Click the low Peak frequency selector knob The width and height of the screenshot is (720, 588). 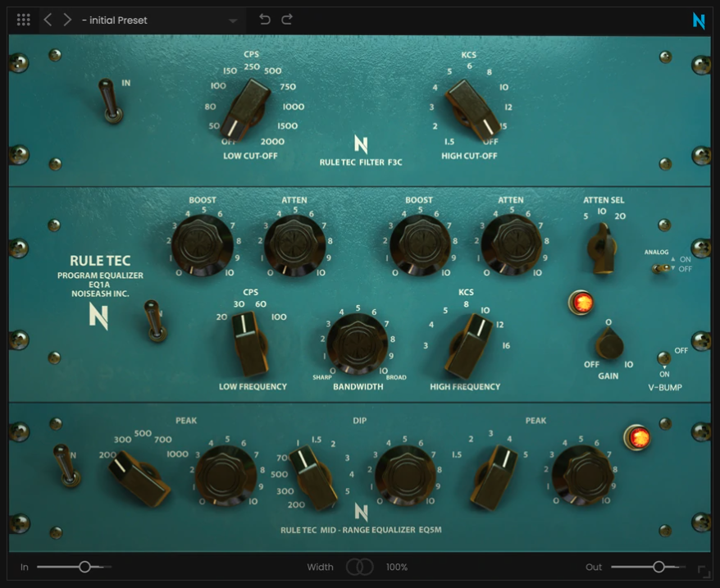[139, 478]
